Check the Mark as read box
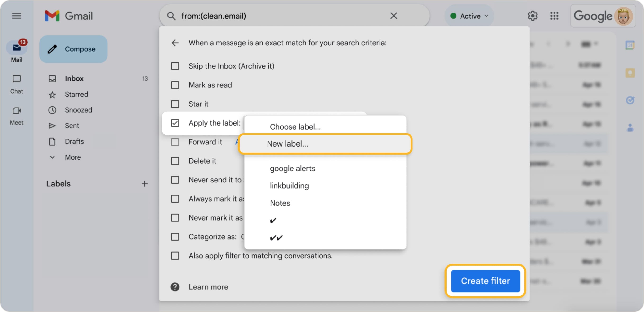Image resolution: width=644 pixels, height=312 pixels. pos(175,85)
